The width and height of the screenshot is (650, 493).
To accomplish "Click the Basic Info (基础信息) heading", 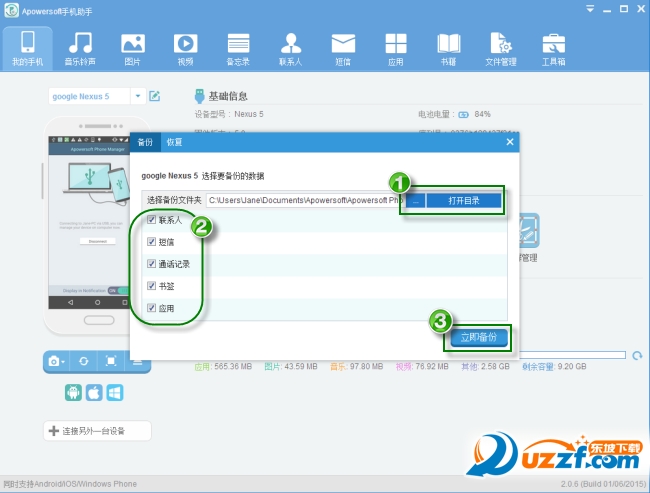I will point(228,96).
